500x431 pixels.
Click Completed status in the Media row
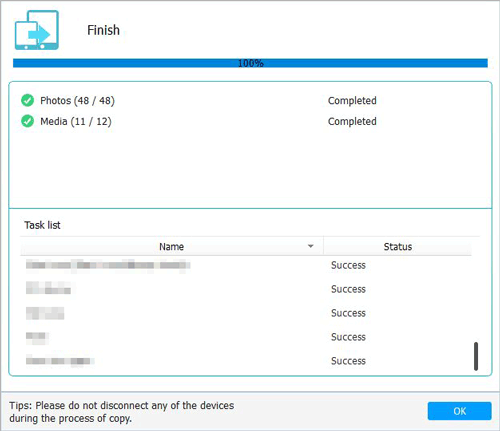(x=352, y=121)
